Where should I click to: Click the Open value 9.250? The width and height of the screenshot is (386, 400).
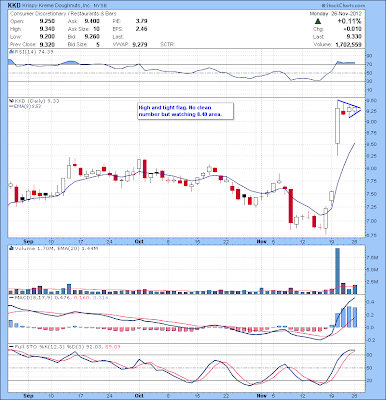47,21
